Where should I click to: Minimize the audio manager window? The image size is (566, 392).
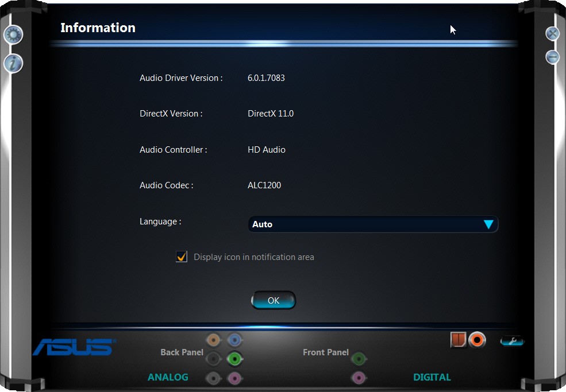tap(552, 57)
